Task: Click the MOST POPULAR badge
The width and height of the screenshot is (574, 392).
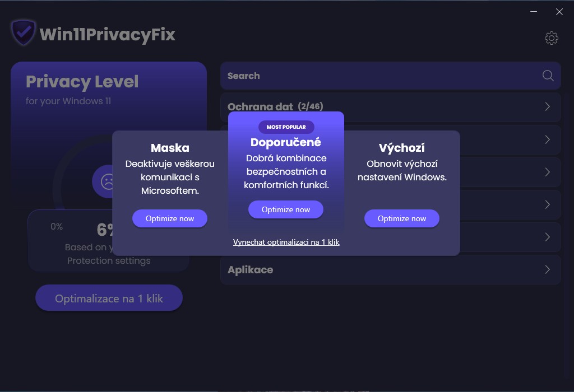Action: [x=286, y=127]
